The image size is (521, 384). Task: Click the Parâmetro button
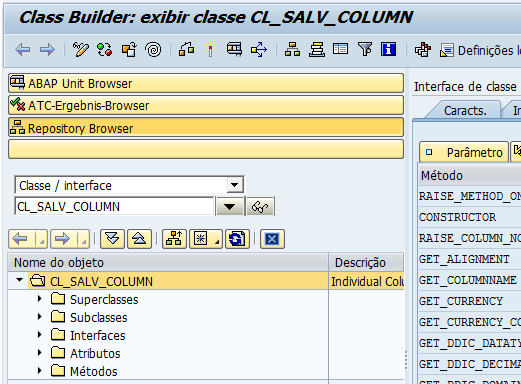coord(464,152)
